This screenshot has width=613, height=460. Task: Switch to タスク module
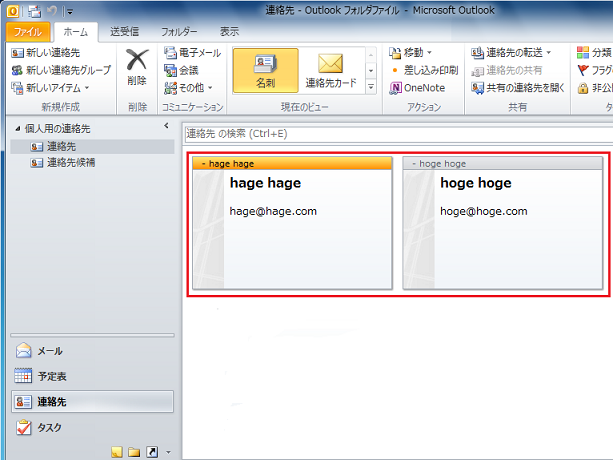point(92,428)
